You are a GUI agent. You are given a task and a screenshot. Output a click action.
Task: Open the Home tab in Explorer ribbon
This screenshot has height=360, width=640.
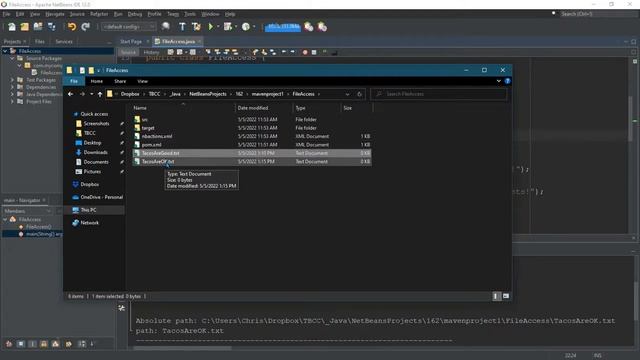[97, 81]
